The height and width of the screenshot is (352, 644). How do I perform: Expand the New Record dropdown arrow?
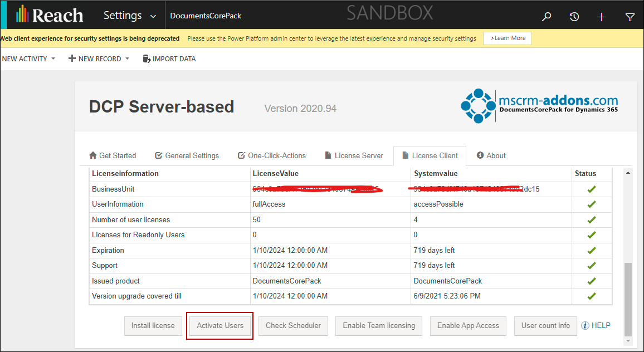click(x=127, y=59)
